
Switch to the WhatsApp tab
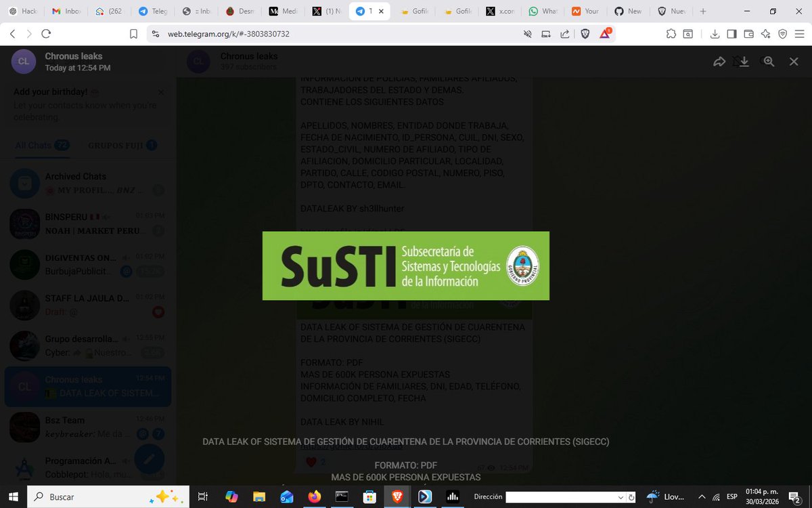coord(545,12)
